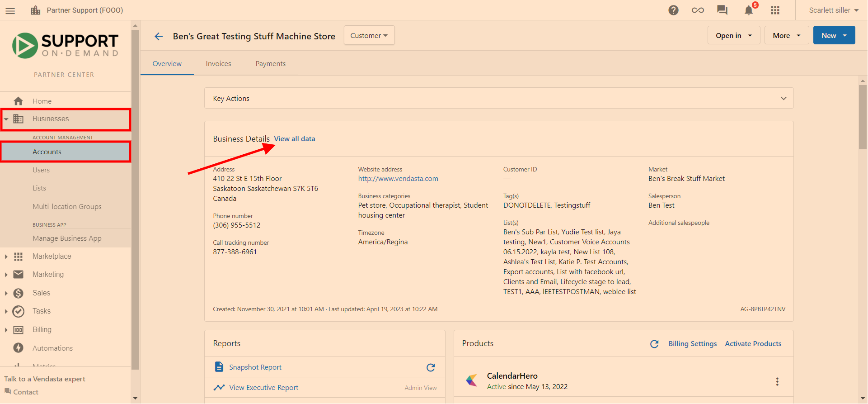Click the call tracking number 877-388-6961
868x404 pixels.
pos(235,252)
